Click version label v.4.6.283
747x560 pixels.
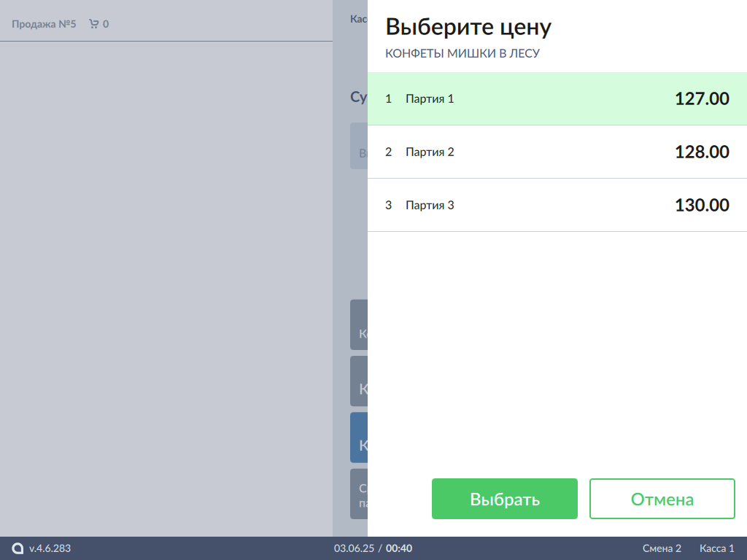50,548
